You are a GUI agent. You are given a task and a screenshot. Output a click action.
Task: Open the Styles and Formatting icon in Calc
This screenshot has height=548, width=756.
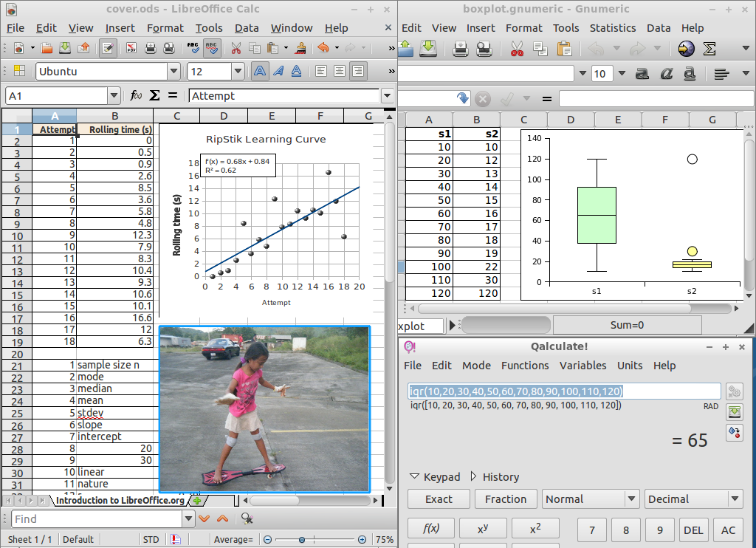[x=19, y=72]
